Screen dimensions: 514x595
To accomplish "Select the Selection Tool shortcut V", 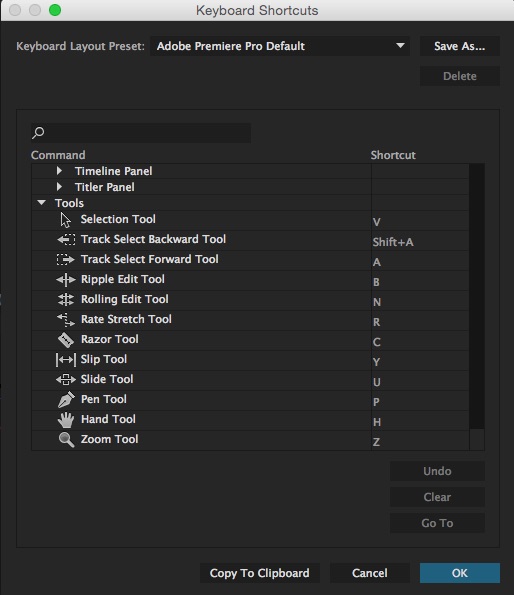I will pos(376,222).
